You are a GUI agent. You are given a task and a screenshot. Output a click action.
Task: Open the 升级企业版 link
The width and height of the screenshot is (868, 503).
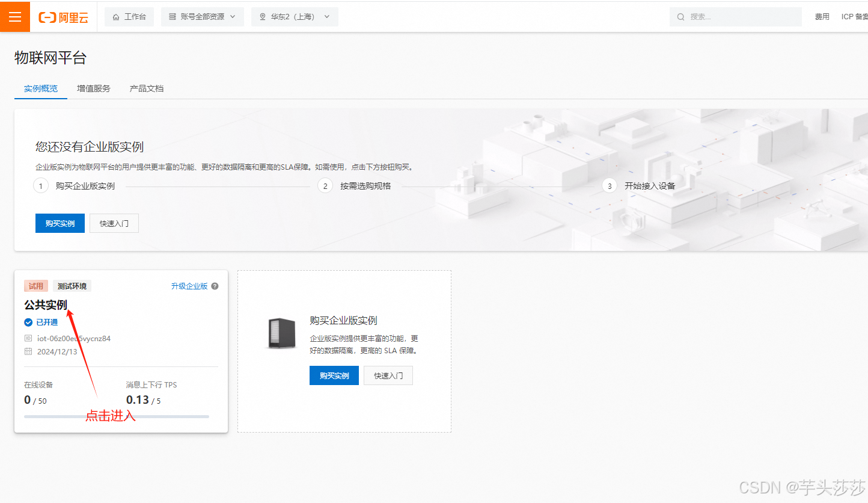(189, 286)
